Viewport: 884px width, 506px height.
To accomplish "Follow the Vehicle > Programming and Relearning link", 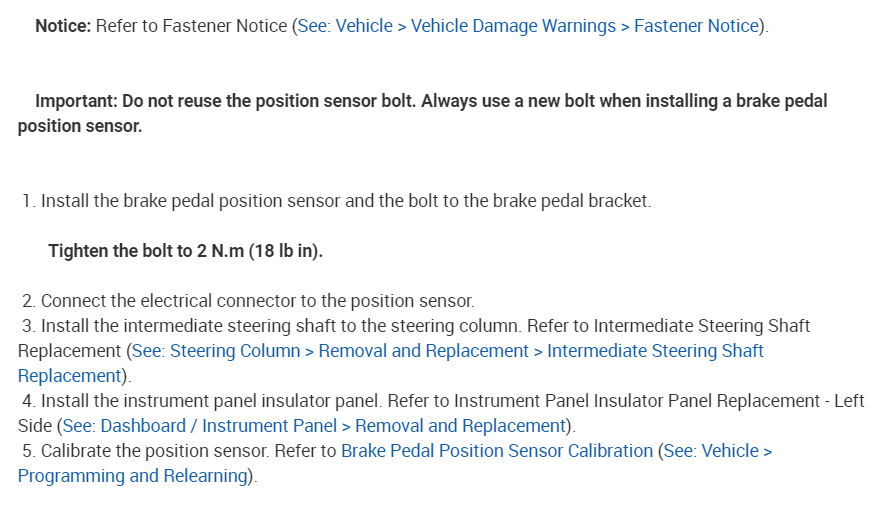I will 130,476.
